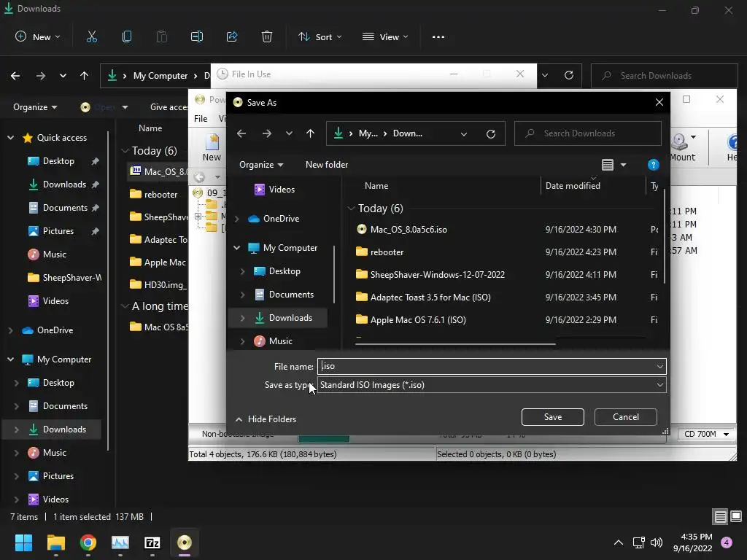Click Hide Folders in Save As dialog
This screenshot has width=747, height=560.
coord(266,419)
